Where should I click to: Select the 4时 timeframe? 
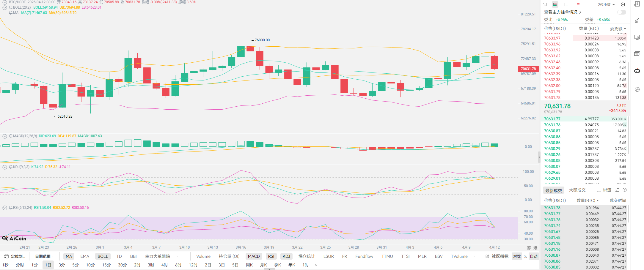[164, 265]
